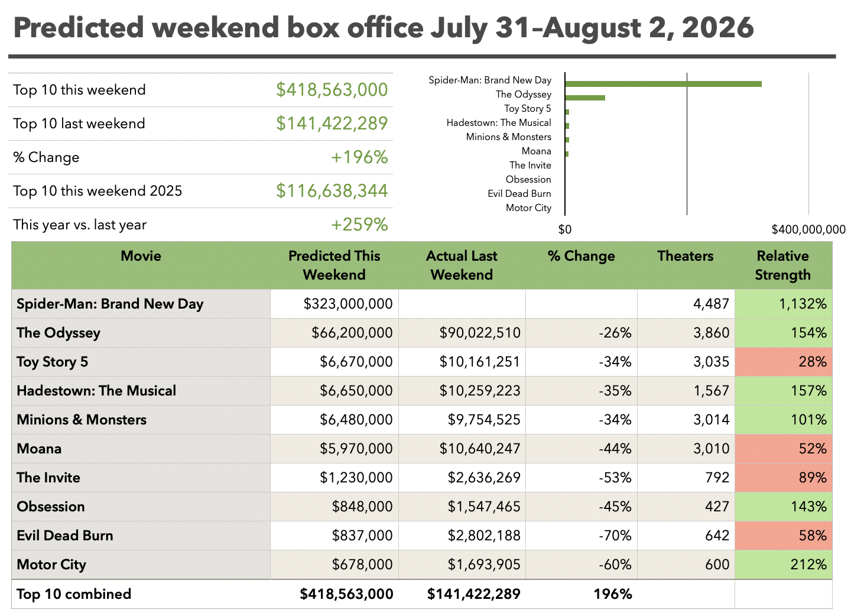Select the $678,000 predicted cell
The width and height of the screenshot is (851, 616).
[334, 565]
